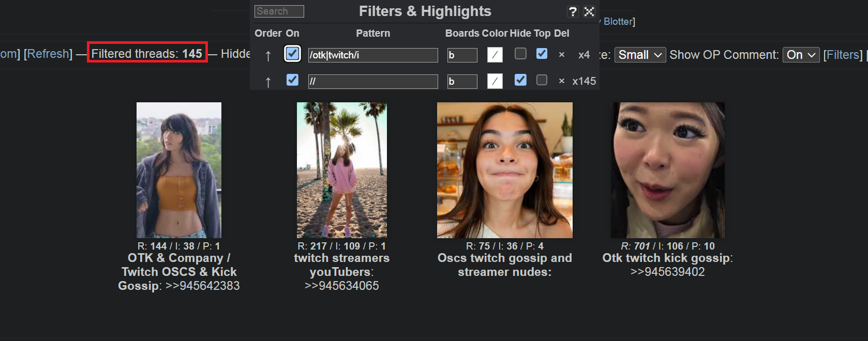Screen dimensions: 868x341
Task: Click the 'R: 217 / I: 109 / P: 1' stats
Action: 342,246
